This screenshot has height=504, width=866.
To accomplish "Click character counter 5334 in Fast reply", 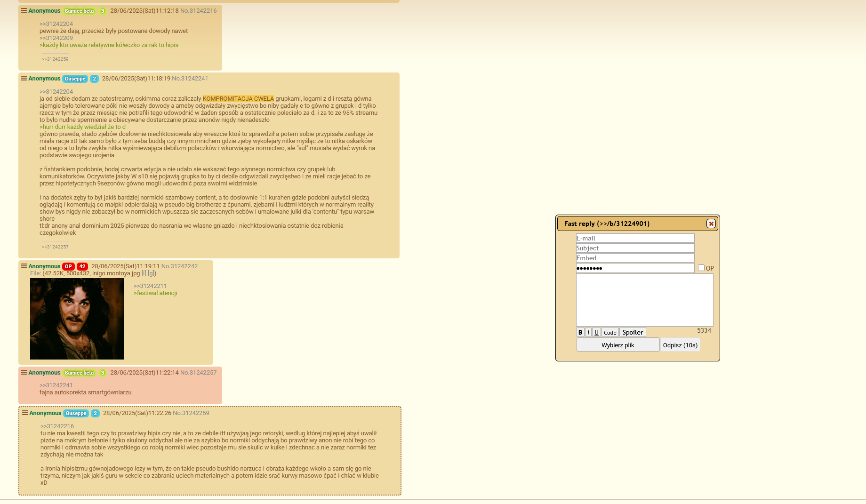I will (704, 331).
